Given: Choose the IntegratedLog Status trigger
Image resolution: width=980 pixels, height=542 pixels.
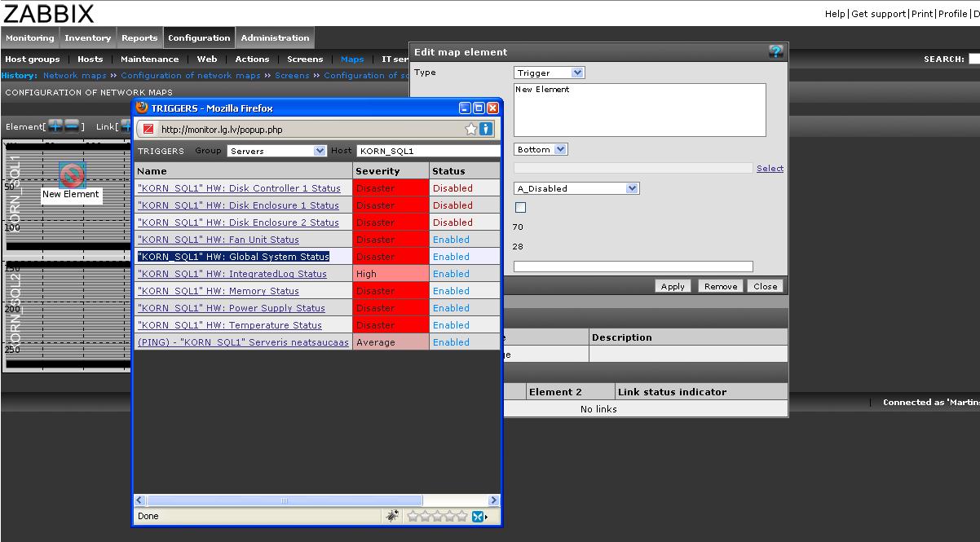Looking at the screenshot, I should 232,274.
